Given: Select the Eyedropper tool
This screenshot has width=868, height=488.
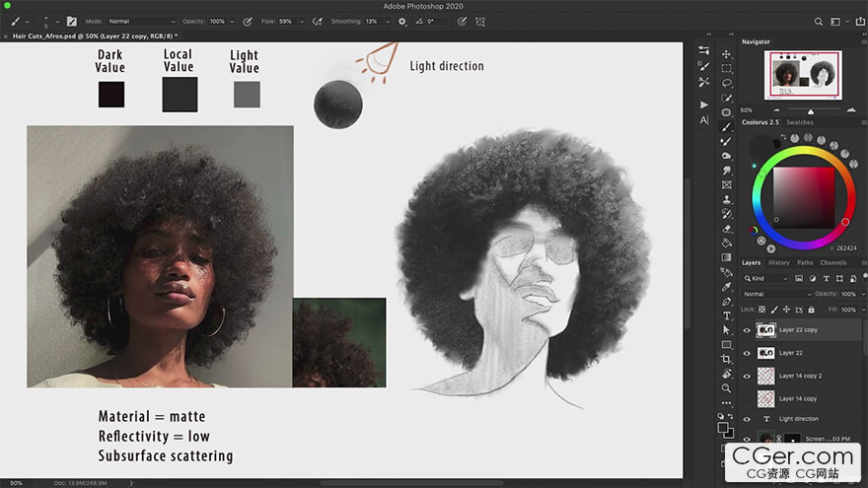Looking at the screenshot, I should [x=726, y=286].
